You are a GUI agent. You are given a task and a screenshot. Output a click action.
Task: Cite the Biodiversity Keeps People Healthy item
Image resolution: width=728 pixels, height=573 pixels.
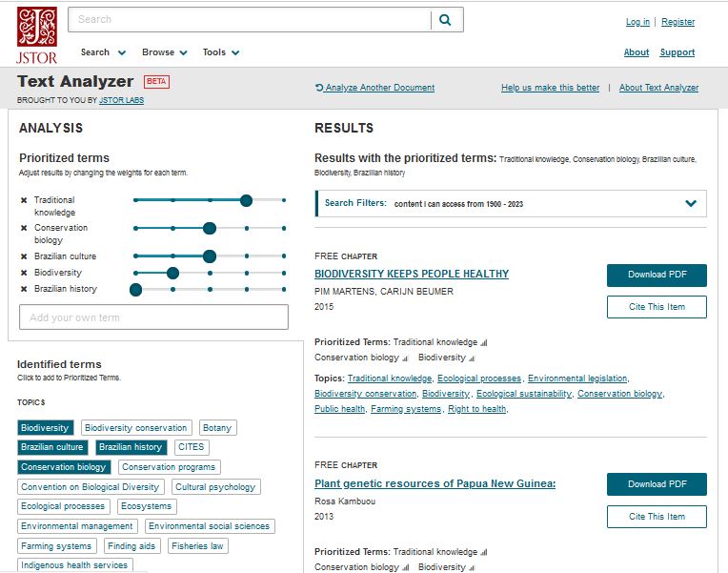coord(657,307)
